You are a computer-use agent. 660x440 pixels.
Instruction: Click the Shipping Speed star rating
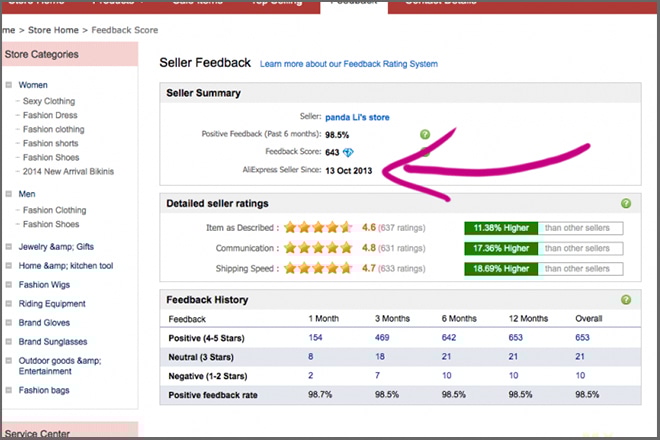pos(318,267)
